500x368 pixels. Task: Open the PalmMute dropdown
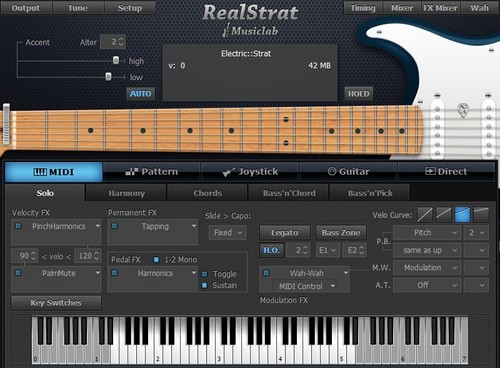coord(97,273)
